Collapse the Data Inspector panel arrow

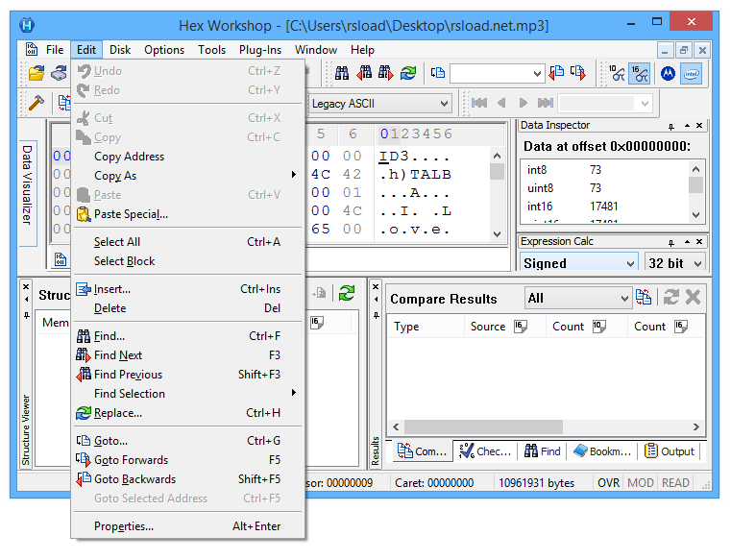(687, 126)
